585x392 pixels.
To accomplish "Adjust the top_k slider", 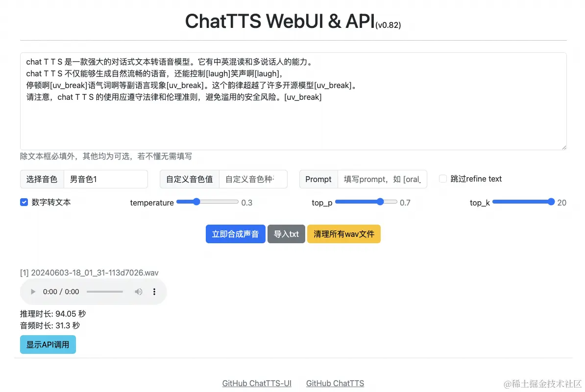I will pos(523,202).
